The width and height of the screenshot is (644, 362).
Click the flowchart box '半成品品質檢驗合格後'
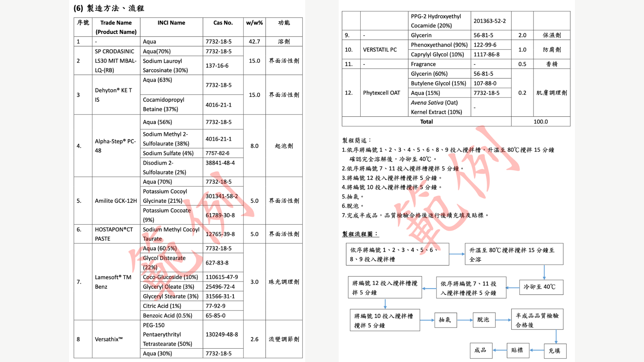[537, 319]
